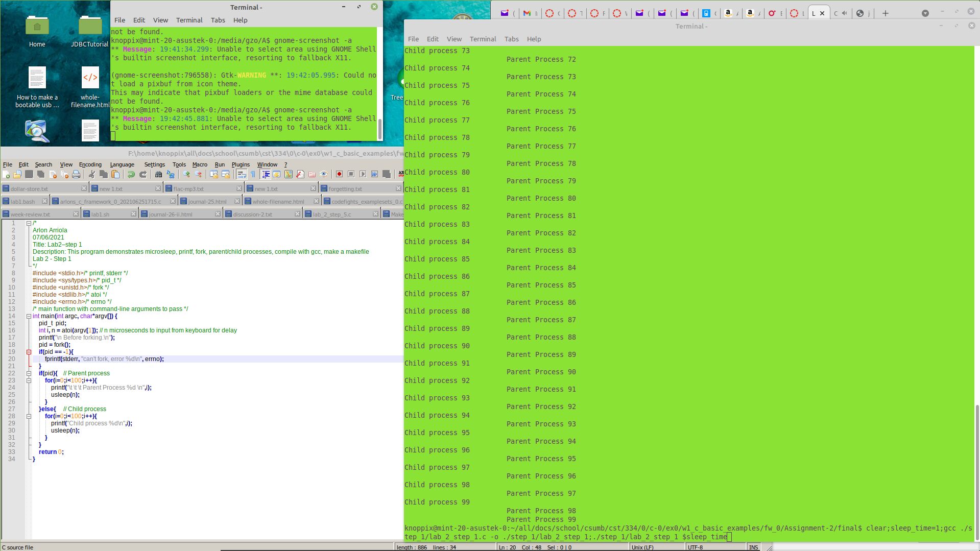The height and width of the screenshot is (551, 980).
Task: Toggle the Function List panel icon
Action: pyautogui.click(x=300, y=175)
